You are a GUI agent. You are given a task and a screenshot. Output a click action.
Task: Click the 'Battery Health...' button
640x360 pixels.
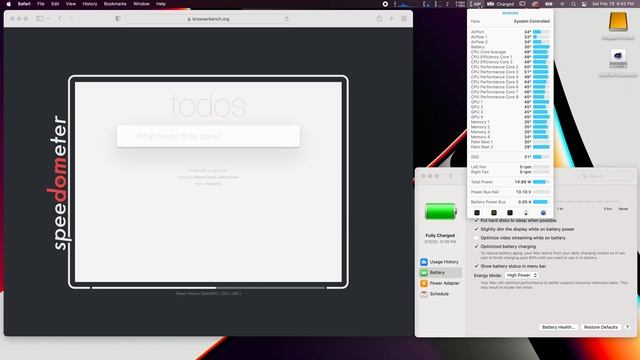558,327
